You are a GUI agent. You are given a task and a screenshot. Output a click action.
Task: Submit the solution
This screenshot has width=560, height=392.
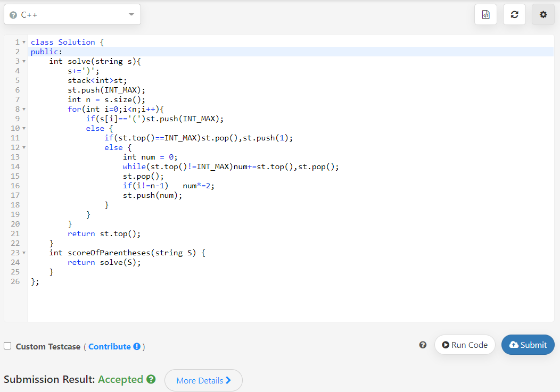(528, 345)
